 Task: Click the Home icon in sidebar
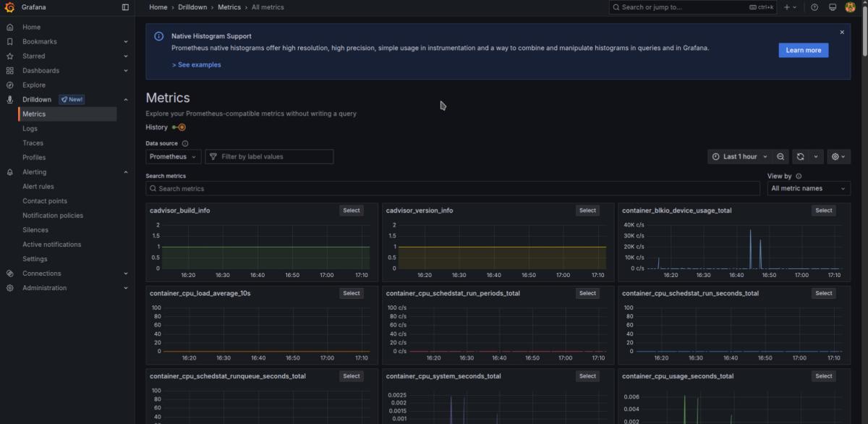pos(9,27)
